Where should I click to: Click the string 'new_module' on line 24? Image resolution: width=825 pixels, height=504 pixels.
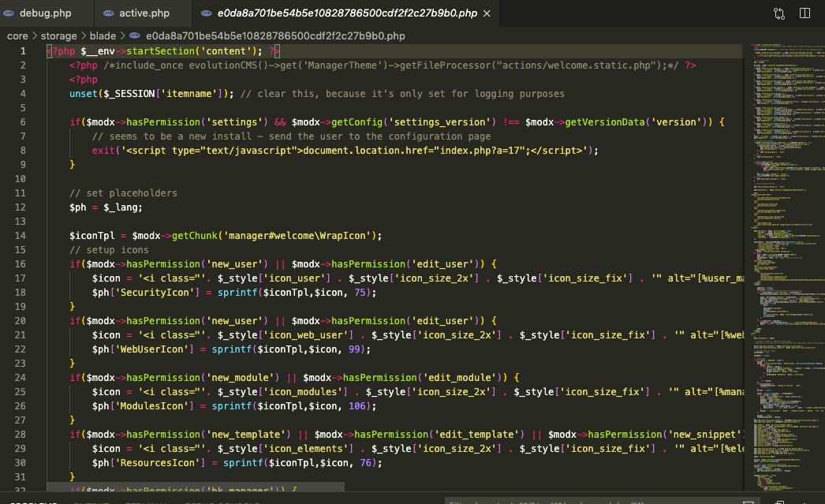pyautogui.click(x=243, y=378)
